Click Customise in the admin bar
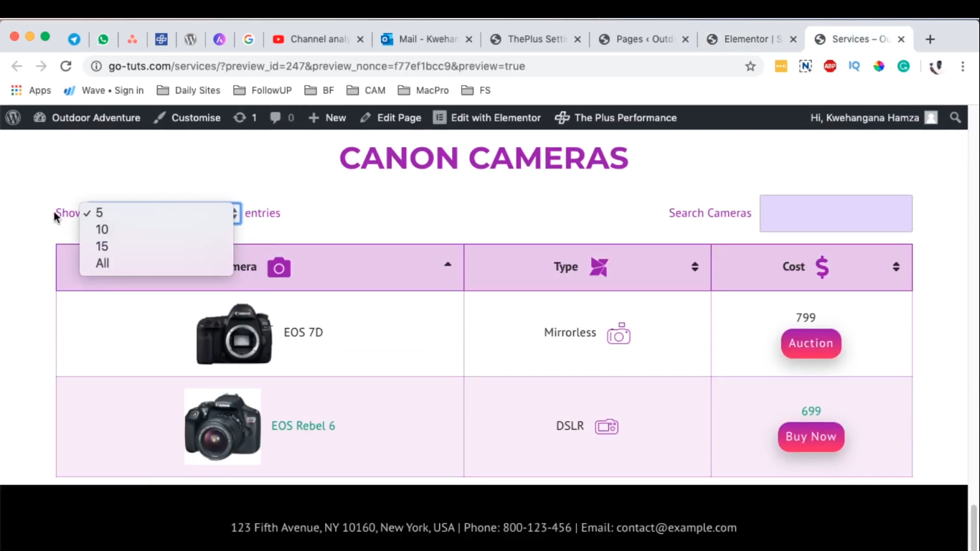980x551 pixels. coord(187,118)
